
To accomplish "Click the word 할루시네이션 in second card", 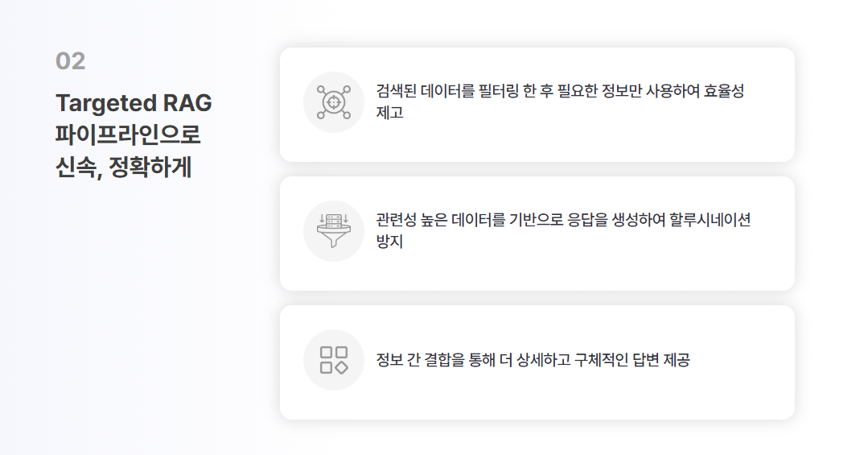I will point(710,220).
